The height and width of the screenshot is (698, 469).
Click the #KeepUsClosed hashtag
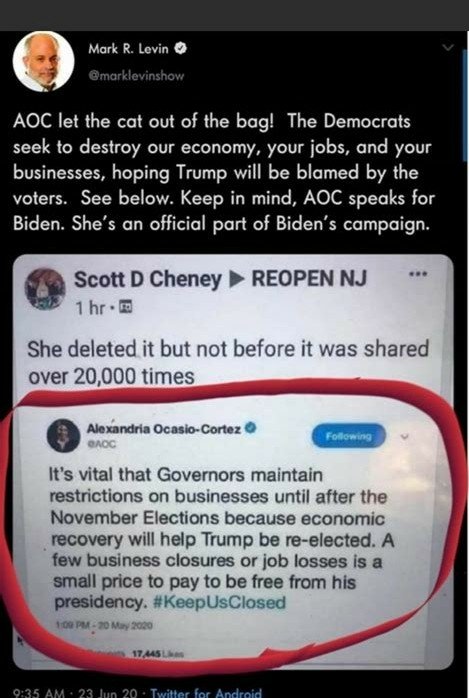[219, 602]
